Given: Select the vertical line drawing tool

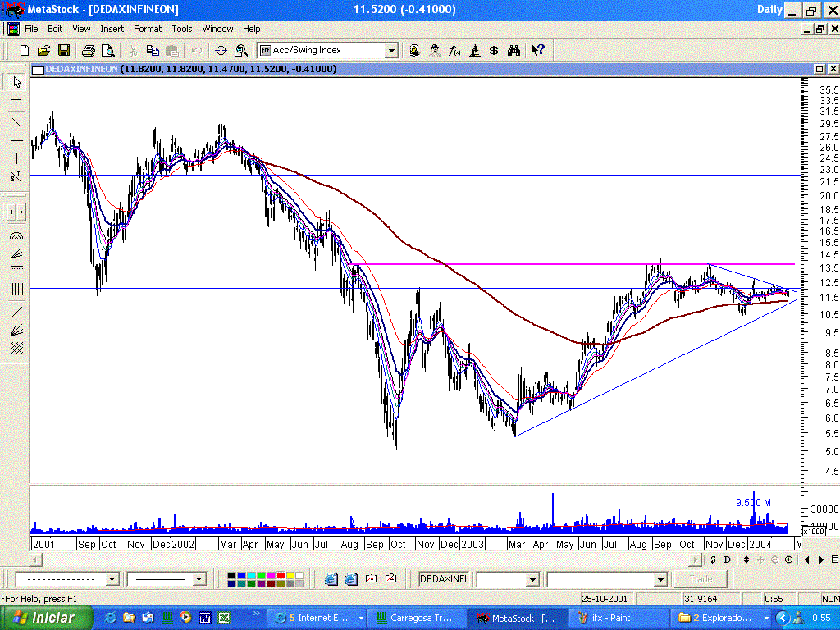Looking at the screenshot, I should pyautogui.click(x=16, y=158).
